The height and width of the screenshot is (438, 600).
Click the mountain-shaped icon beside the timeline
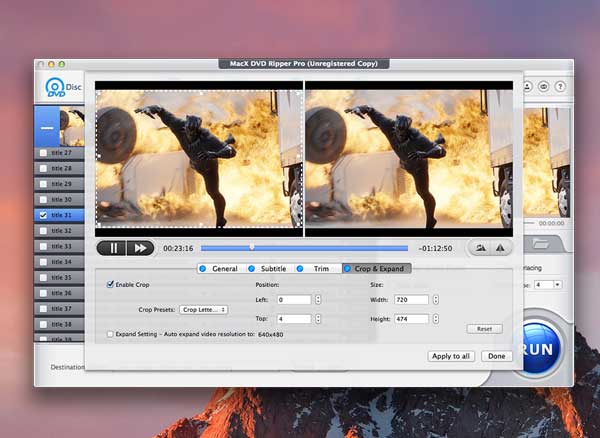(x=481, y=248)
